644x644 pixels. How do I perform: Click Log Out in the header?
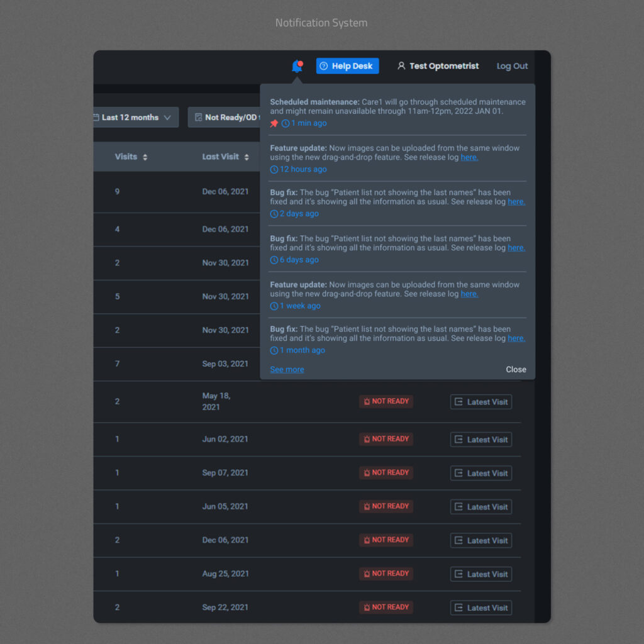coord(512,66)
